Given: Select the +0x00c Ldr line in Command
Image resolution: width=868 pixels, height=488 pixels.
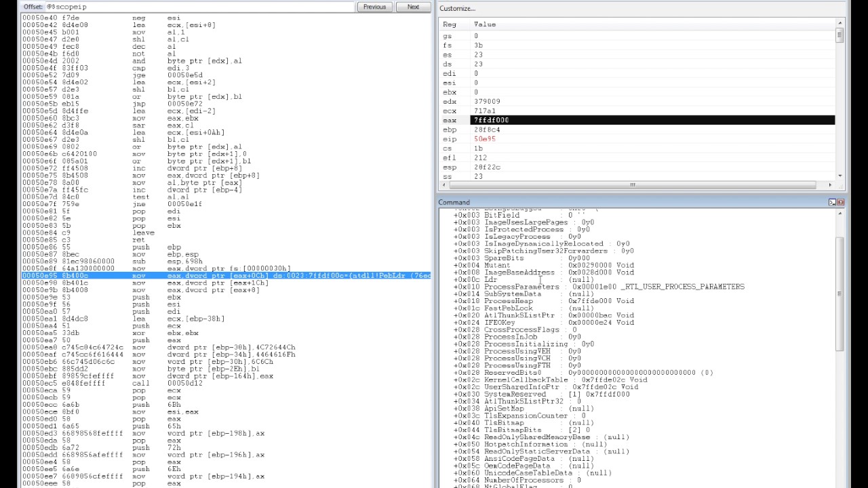Looking at the screenshot, I should [x=524, y=279].
